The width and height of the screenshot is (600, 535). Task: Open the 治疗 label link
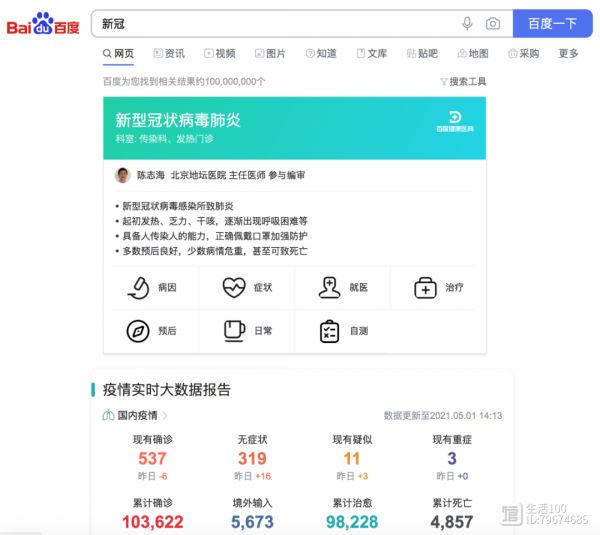pyautogui.click(x=454, y=287)
